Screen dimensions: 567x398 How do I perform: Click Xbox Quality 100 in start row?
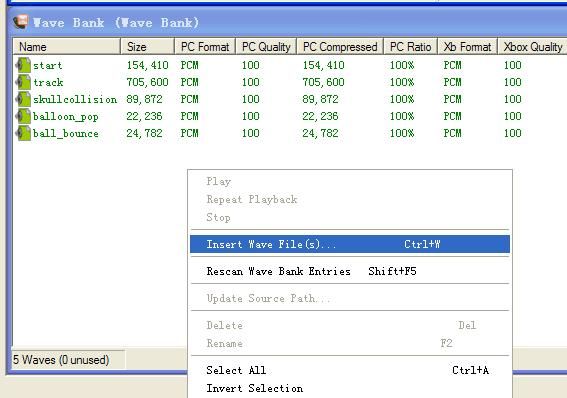click(513, 65)
